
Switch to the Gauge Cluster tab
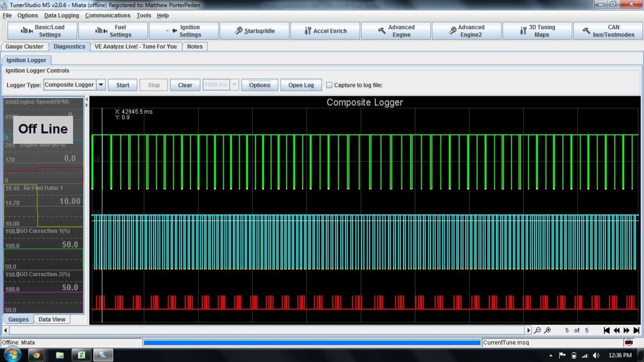point(25,47)
